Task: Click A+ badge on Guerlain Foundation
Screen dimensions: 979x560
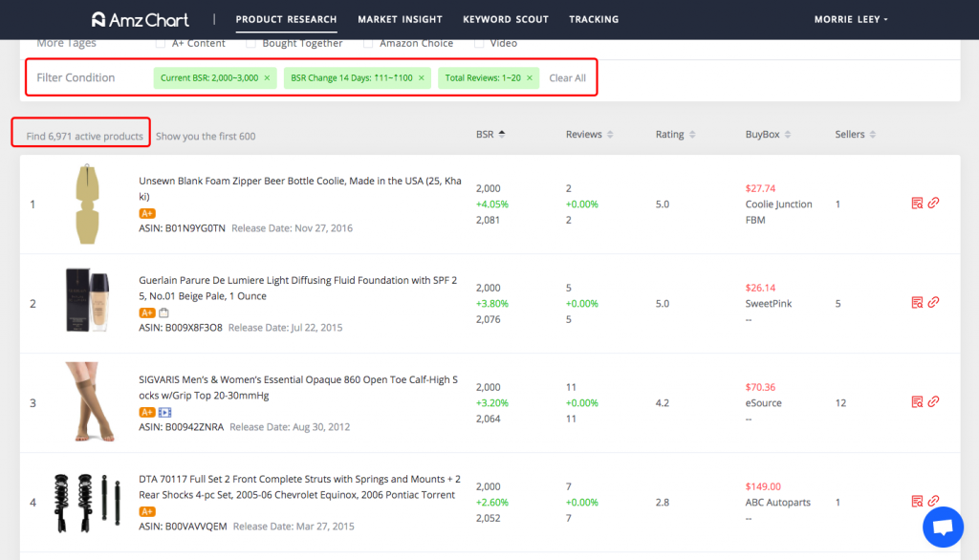Action: [146, 312]
